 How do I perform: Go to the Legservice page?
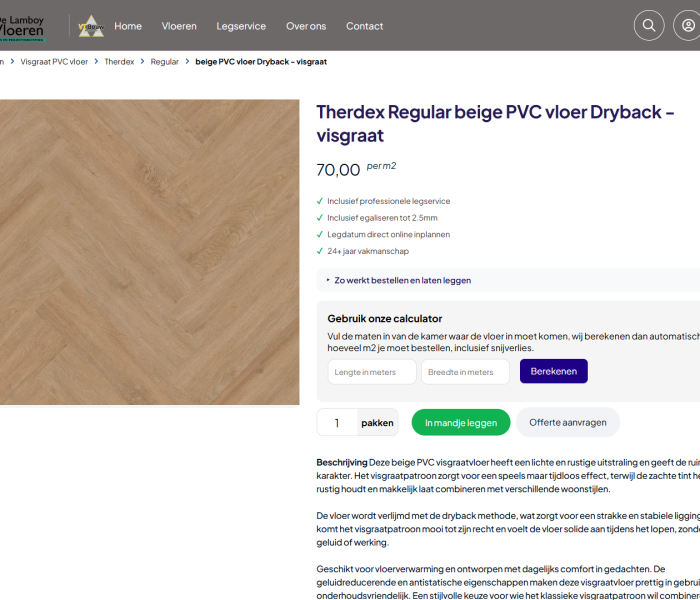[x=241, y=26]
